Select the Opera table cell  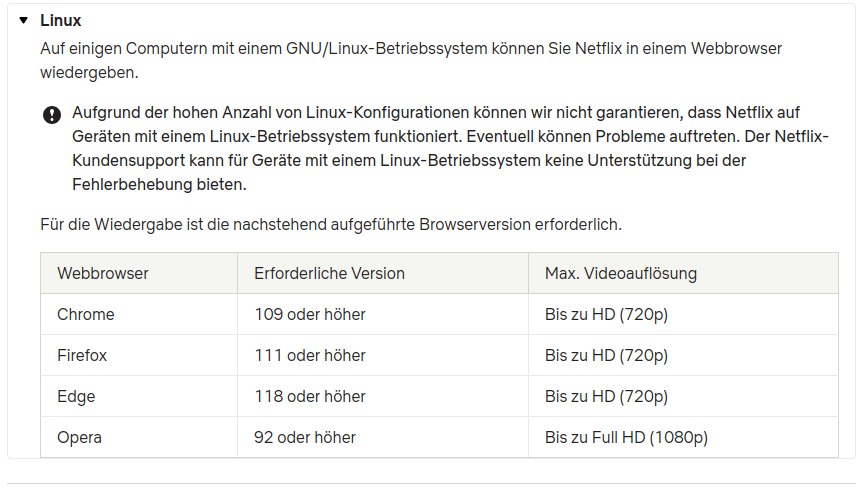tap(139, 437)
